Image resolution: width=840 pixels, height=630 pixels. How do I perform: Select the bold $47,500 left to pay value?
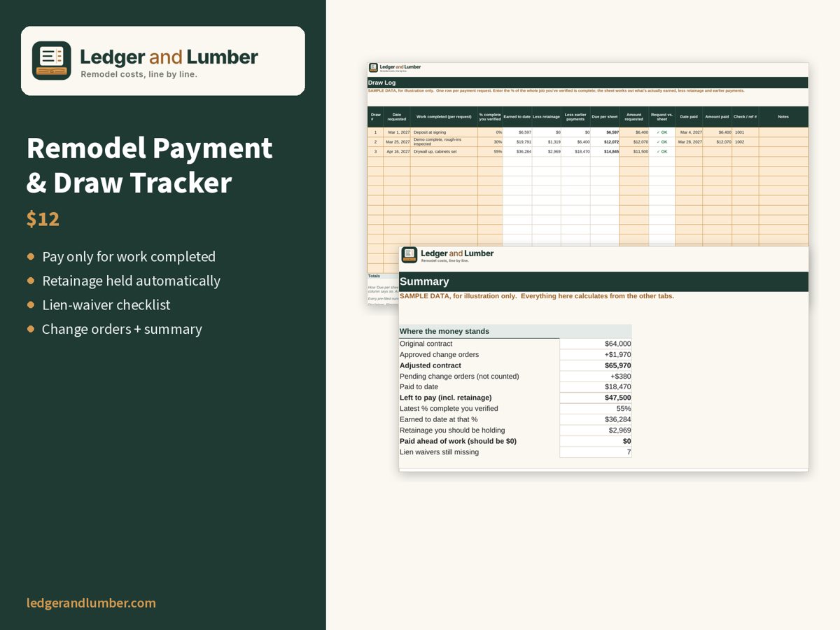(x=596, y=398)
